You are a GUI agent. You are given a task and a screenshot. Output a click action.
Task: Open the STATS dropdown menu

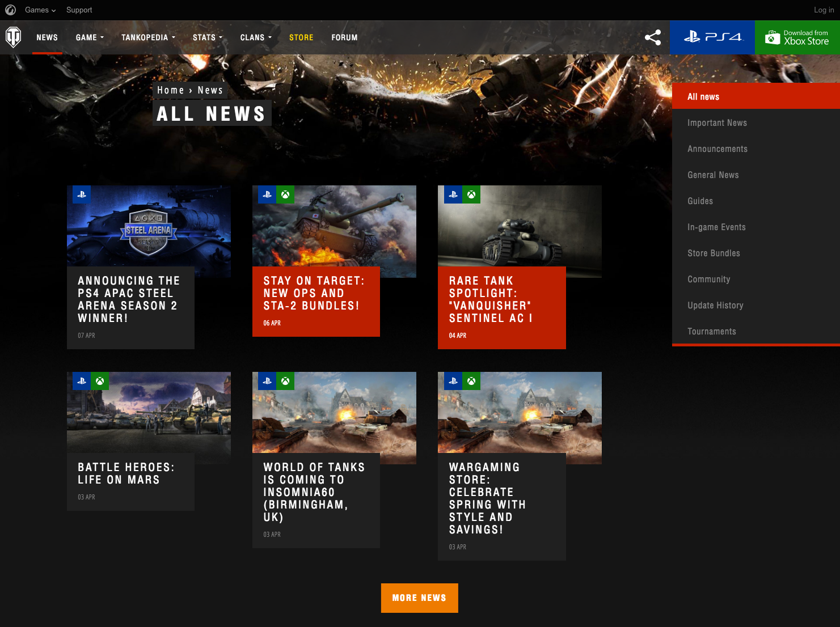208,37
